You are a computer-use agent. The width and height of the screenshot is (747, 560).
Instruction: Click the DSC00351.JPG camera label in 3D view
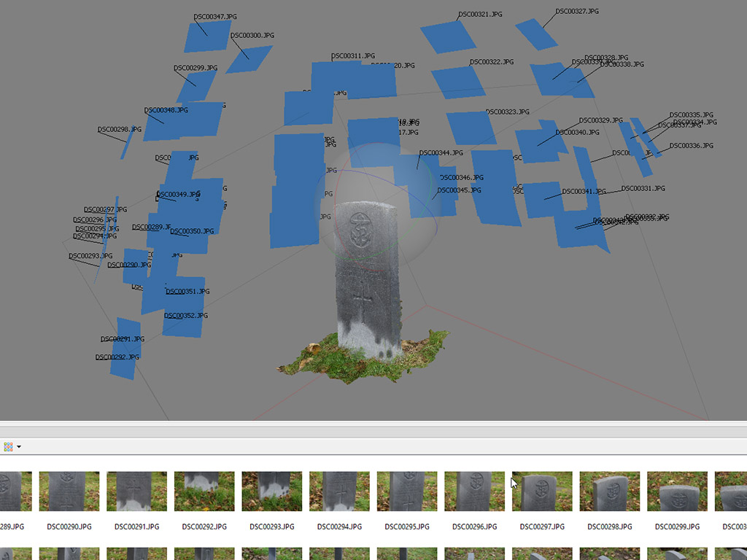coord(187,292)
